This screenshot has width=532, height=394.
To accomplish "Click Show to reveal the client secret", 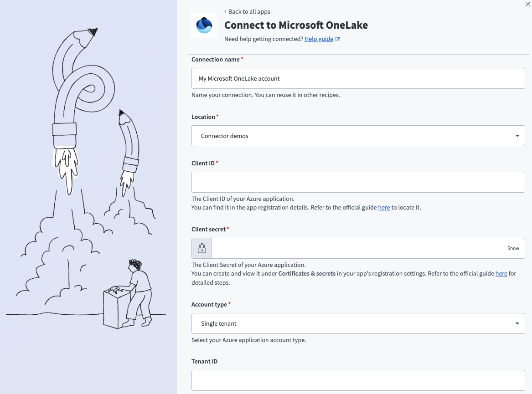I will (513, 248).
